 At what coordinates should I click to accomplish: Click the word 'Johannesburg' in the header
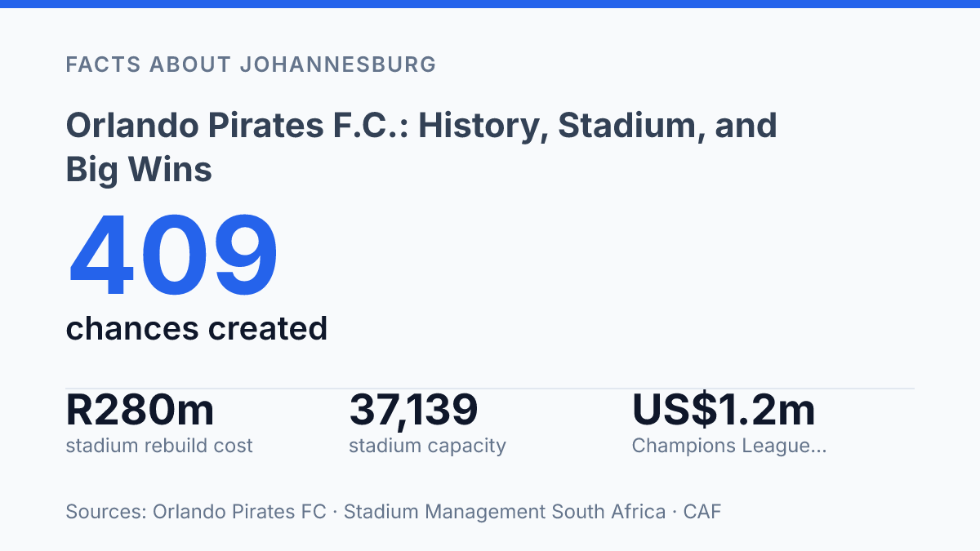(338, 64)
